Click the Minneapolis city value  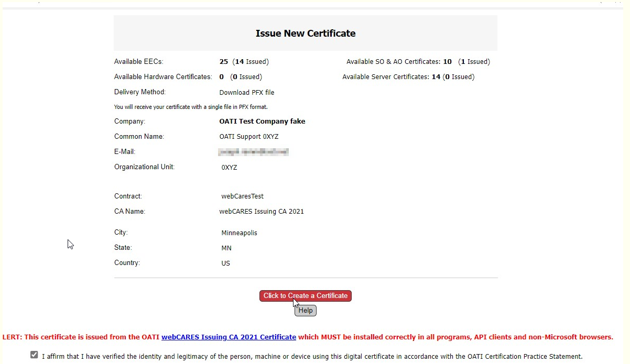coord(239,233)
